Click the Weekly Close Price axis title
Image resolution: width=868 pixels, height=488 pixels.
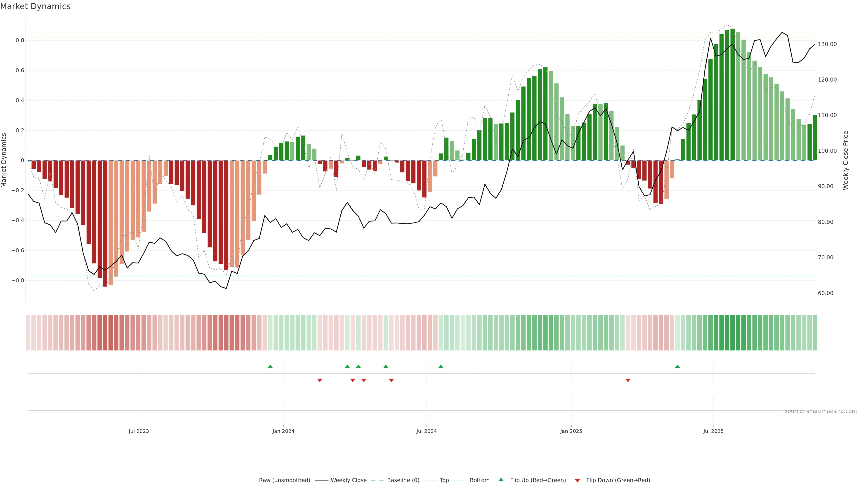pos(845,160)
